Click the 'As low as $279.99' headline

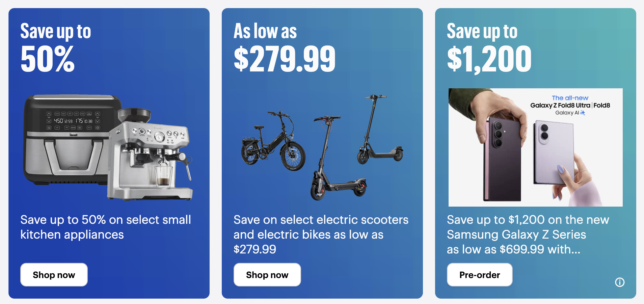click(285, 47)
